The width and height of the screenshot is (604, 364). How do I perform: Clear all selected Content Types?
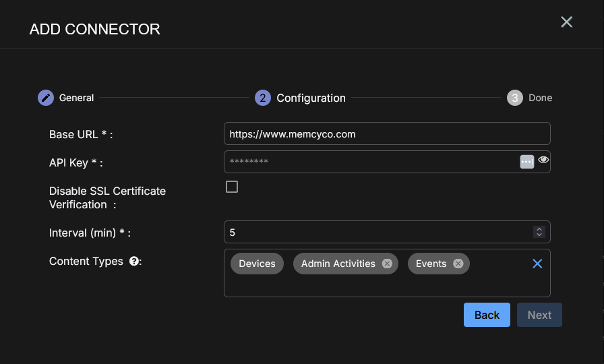pos(537,264)
